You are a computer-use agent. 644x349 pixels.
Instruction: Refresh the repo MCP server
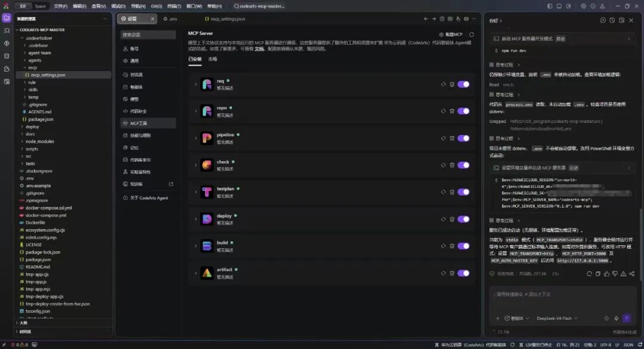(443, 111)
